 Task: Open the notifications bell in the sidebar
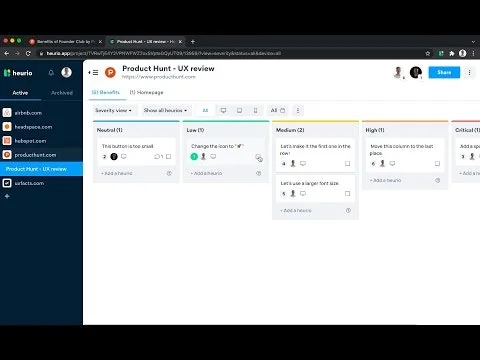[51, 73]
